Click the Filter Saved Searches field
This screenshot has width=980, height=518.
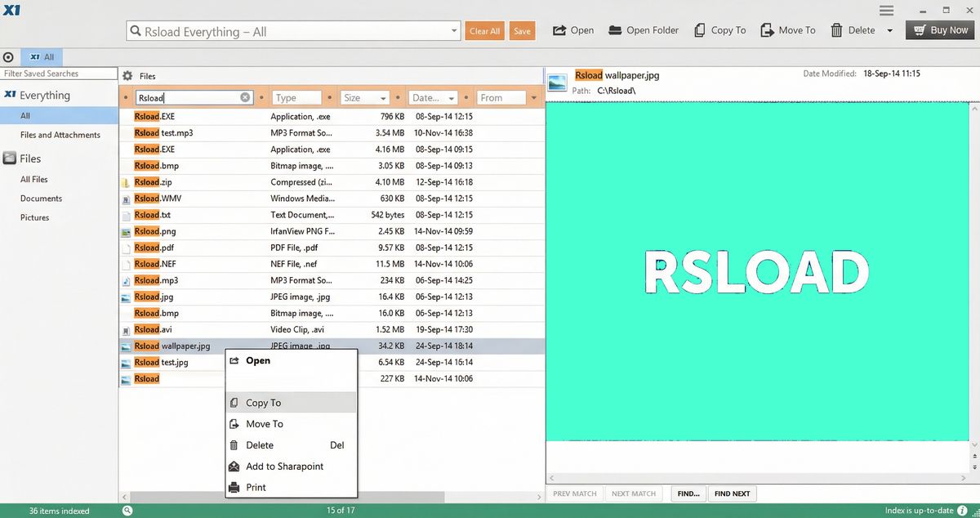[59, 74]
